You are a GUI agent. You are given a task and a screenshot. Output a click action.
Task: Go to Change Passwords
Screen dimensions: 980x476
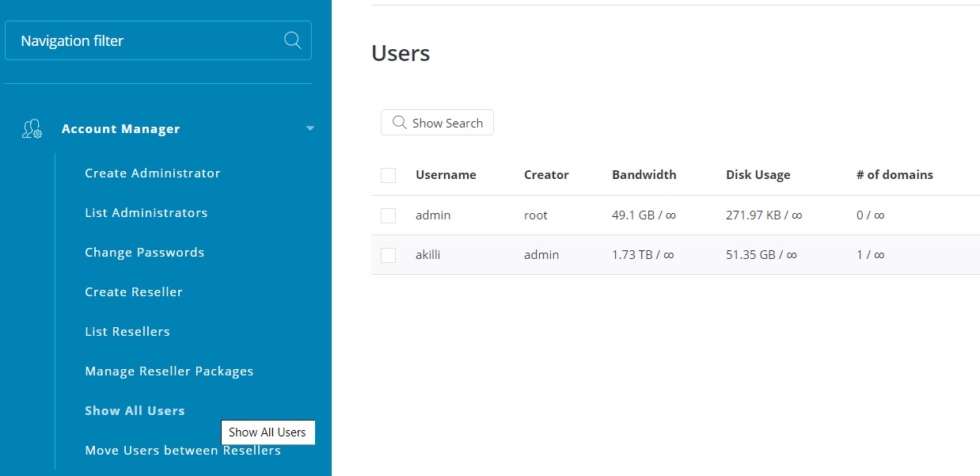[145, 253]
